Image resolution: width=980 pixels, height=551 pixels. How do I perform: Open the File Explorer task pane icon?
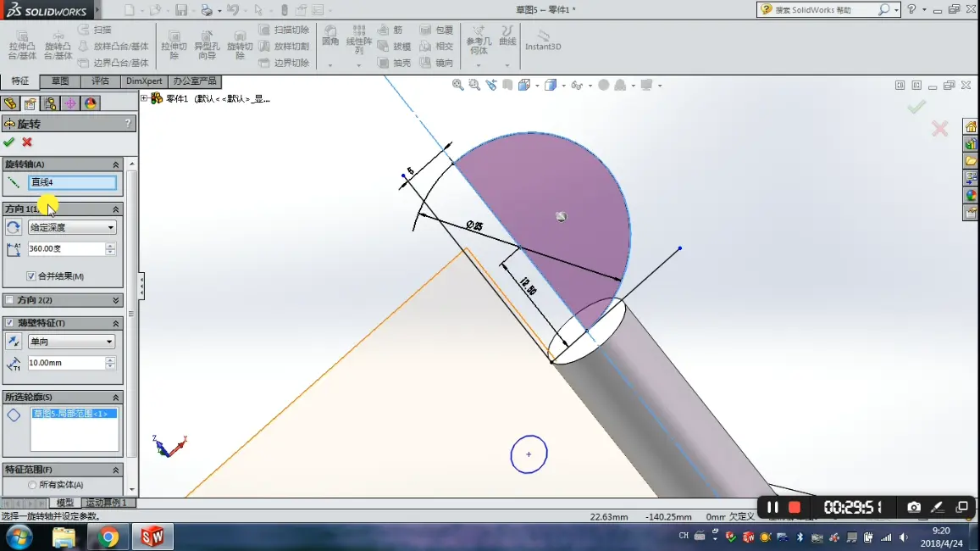(x=971, y=161)
